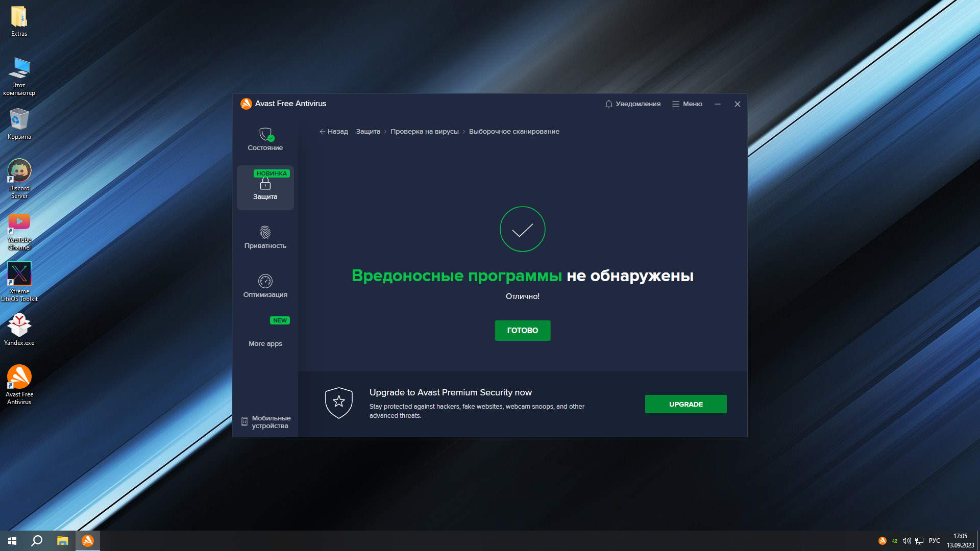
Task: Click the Уведомления bell icon
Action: (x=608, y=104)
